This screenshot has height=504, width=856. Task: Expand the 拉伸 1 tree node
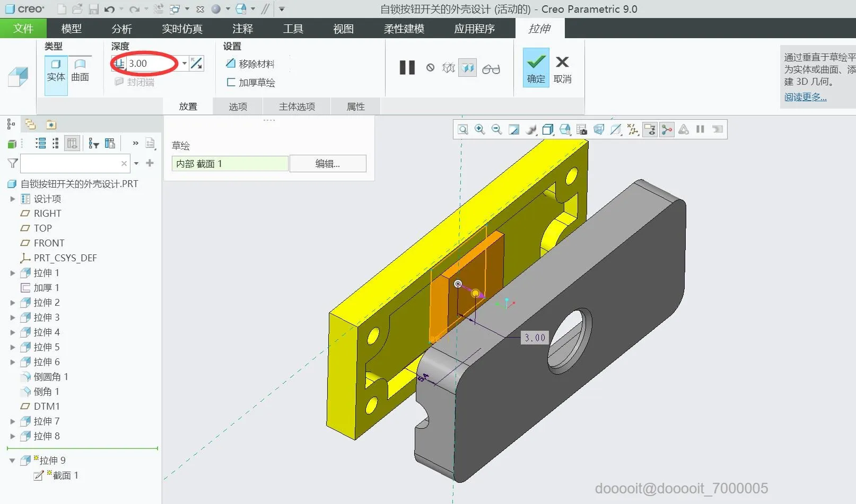(13, 273)
